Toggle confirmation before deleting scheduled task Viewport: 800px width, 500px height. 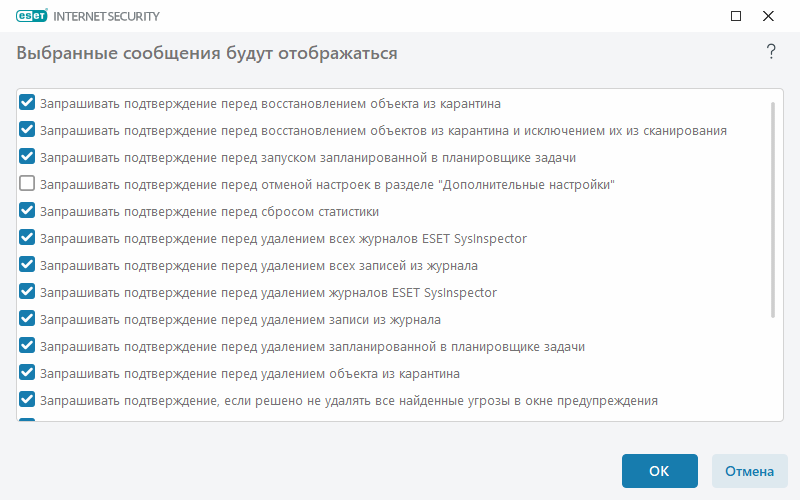[x=27, y=345]
